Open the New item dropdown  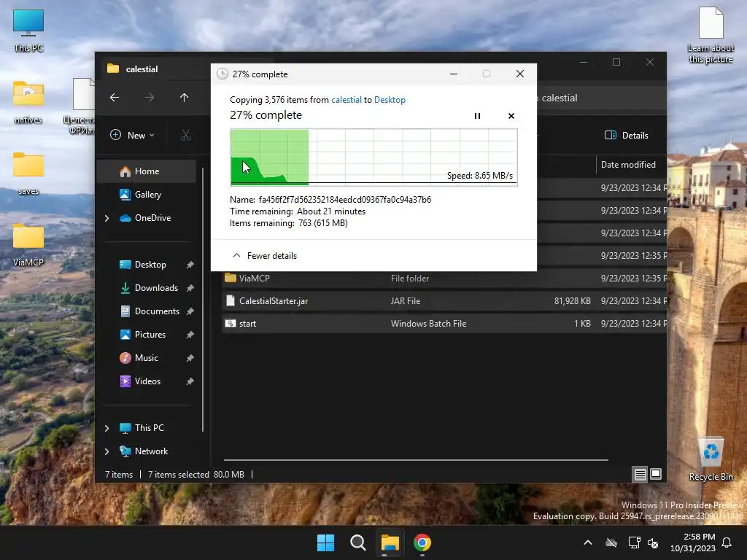coord(133,135)
